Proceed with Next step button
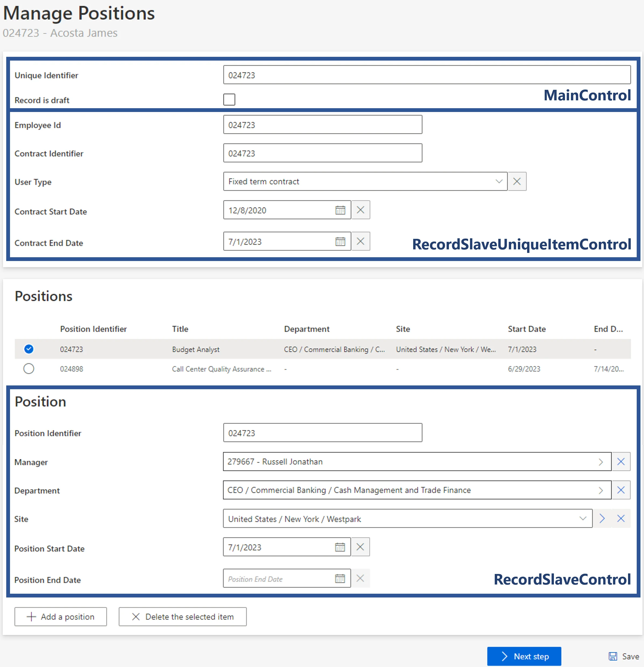644x667 pixels. pos(524,656)
